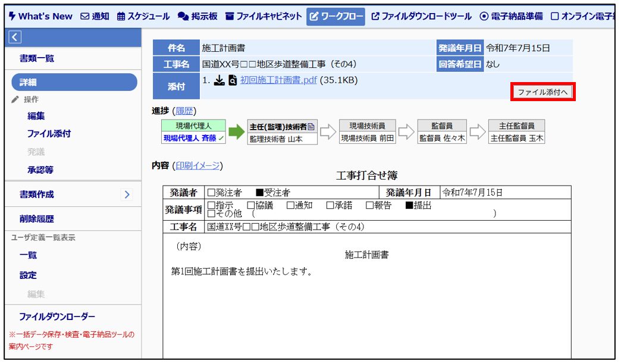The height and width of the screenshot is (364, 624).
Task: Toggle the 発注者 checkbox
Action: (x=211, y=193)
